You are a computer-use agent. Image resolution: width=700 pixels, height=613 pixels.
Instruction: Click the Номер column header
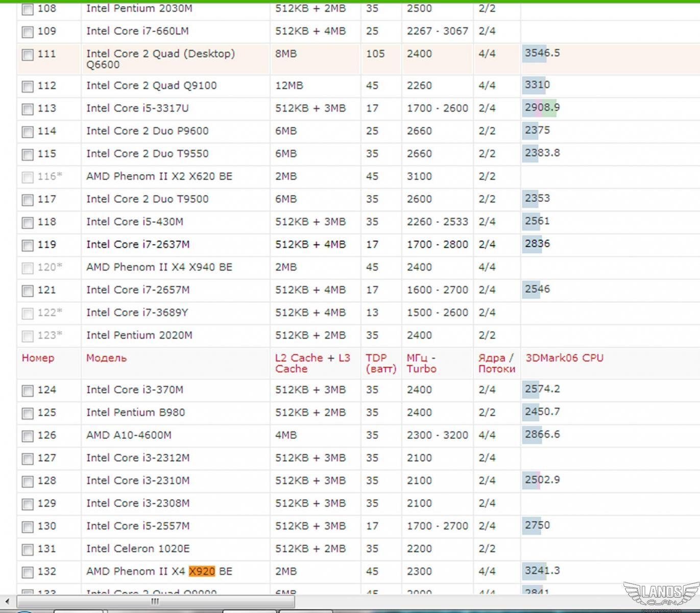(x=38, y=358)
